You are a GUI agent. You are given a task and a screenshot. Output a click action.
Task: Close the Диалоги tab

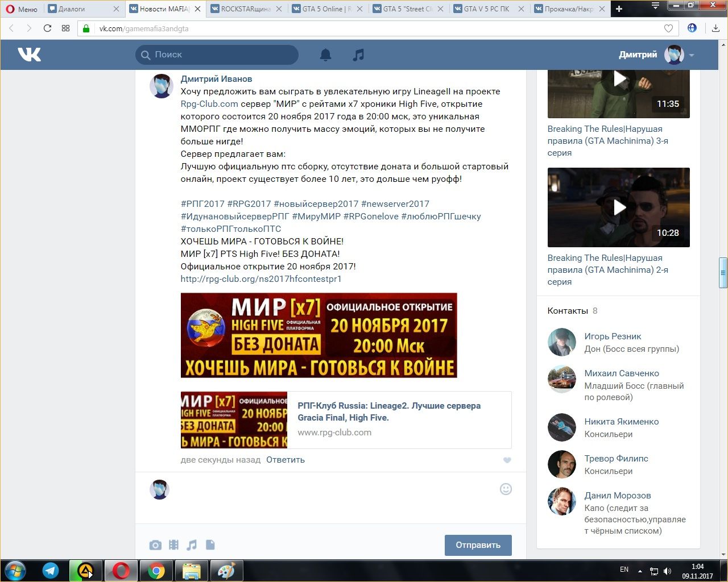117,9
